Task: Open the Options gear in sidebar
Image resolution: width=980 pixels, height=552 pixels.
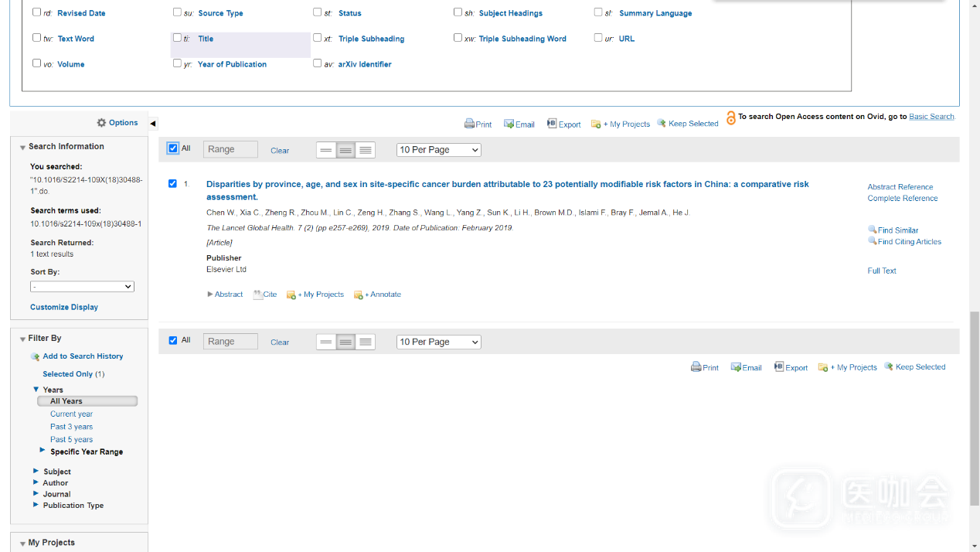Action: point(102,123)
